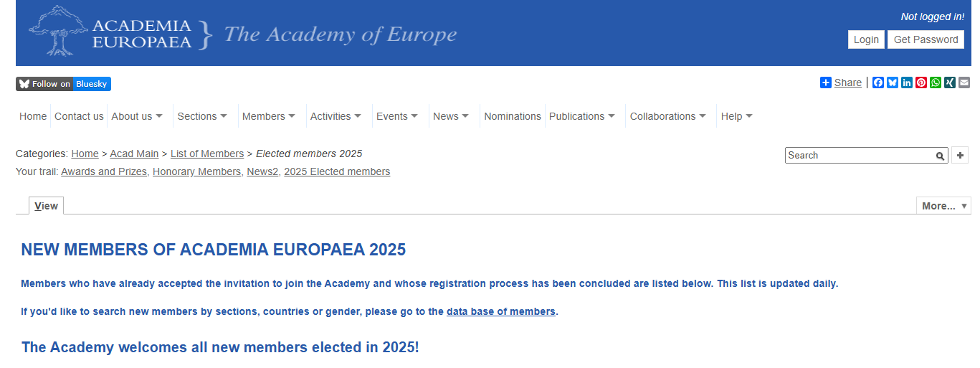
Task: Open the Publications dropdown menu
Action: point(581,116)
